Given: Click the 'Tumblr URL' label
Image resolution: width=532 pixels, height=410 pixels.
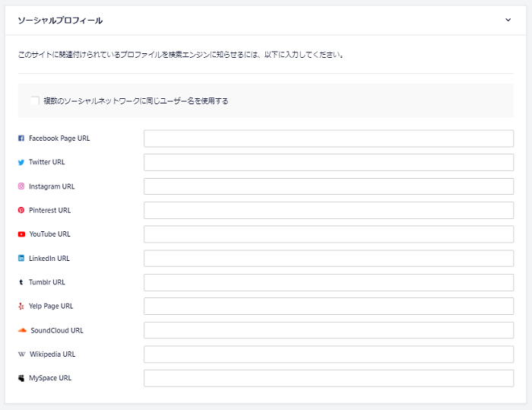Looking at the screenshot, I should pyautogui.click(x=47, y=282).
